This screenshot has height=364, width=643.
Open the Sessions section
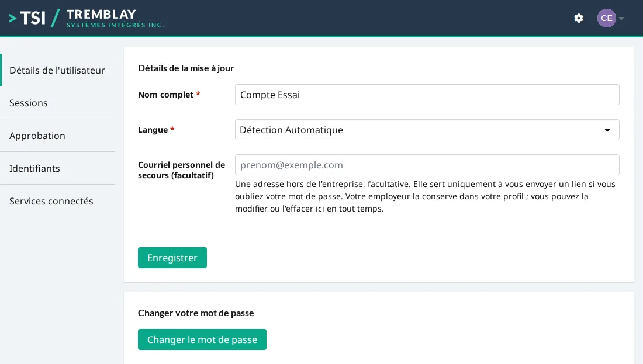point(57,103)
